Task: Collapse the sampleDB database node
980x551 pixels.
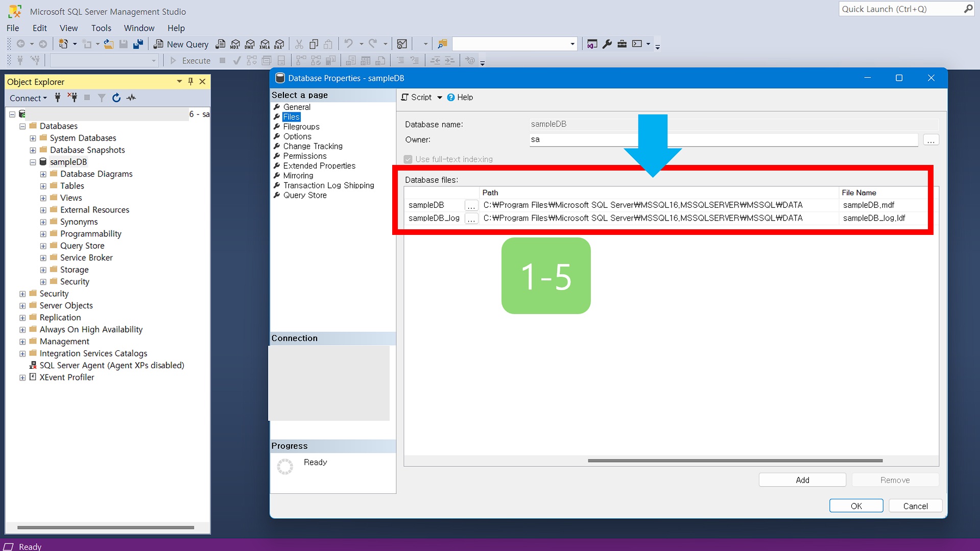Action: (x=33, y=162)
